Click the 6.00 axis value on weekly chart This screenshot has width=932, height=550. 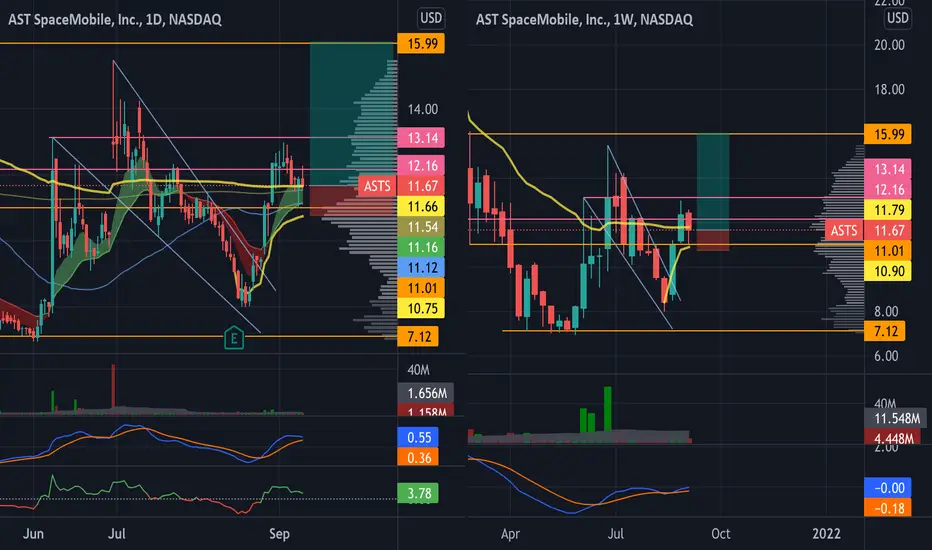(886, 356)
